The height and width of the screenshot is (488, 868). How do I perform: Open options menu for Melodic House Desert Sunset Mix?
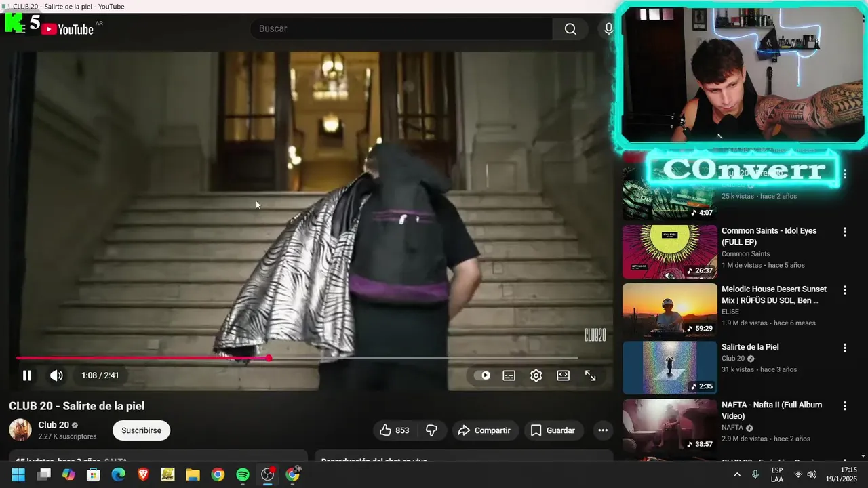click(844, 290)
